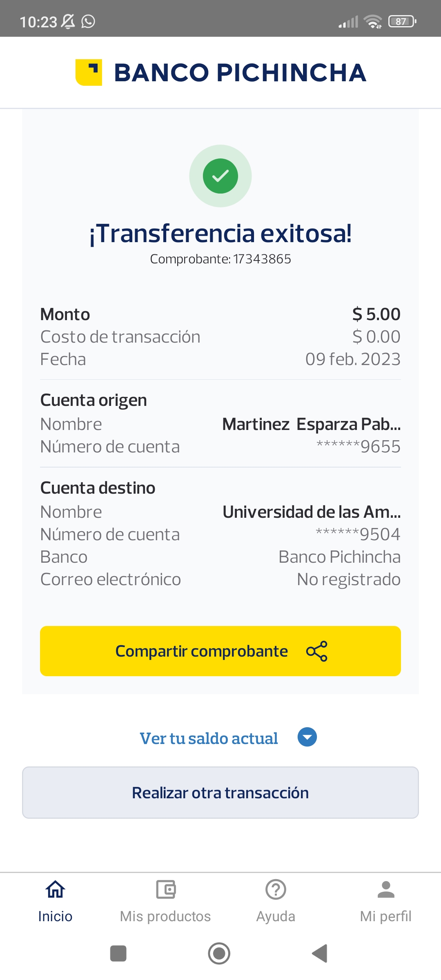Expand balance with the blue arrow circle

click(307, 737)
